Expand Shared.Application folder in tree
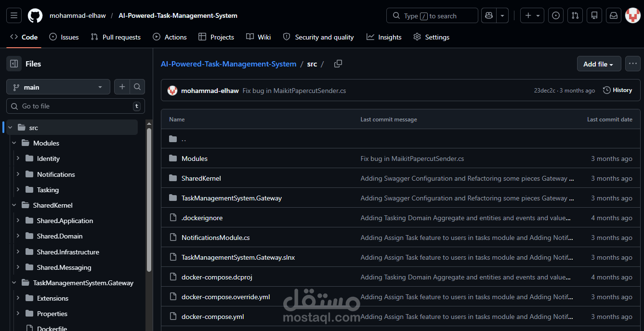 tap(18, 221)
